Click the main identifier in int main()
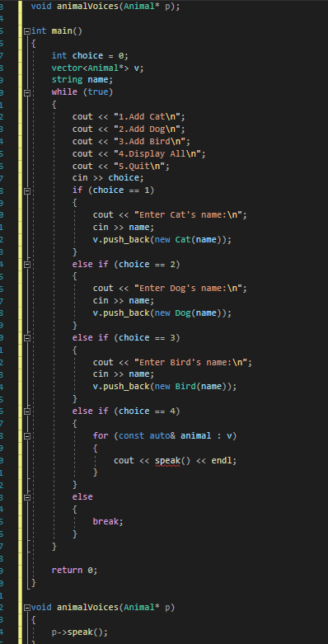 pyautogui.click(x=62, y=31)
